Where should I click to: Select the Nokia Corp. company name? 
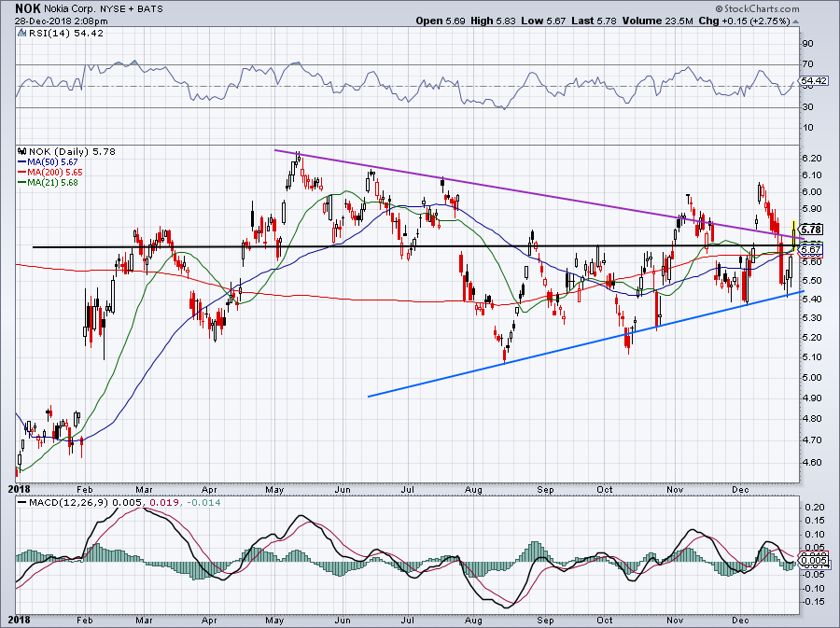68,9
